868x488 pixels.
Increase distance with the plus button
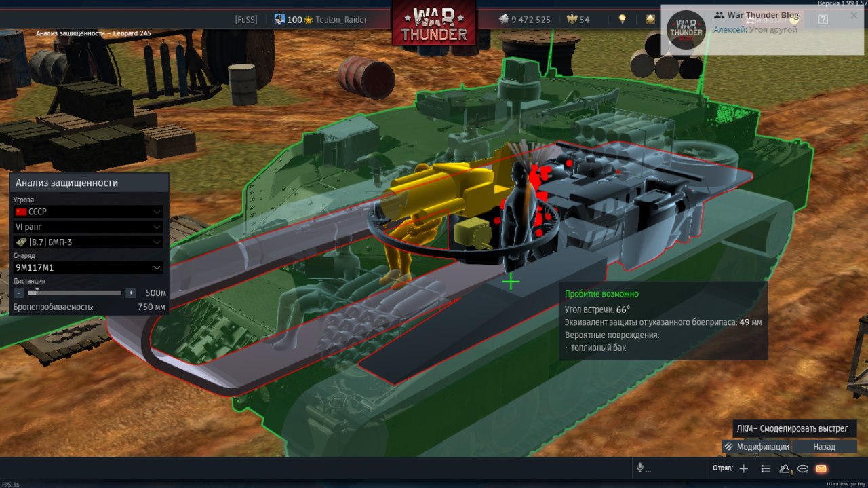coord(130,293)
